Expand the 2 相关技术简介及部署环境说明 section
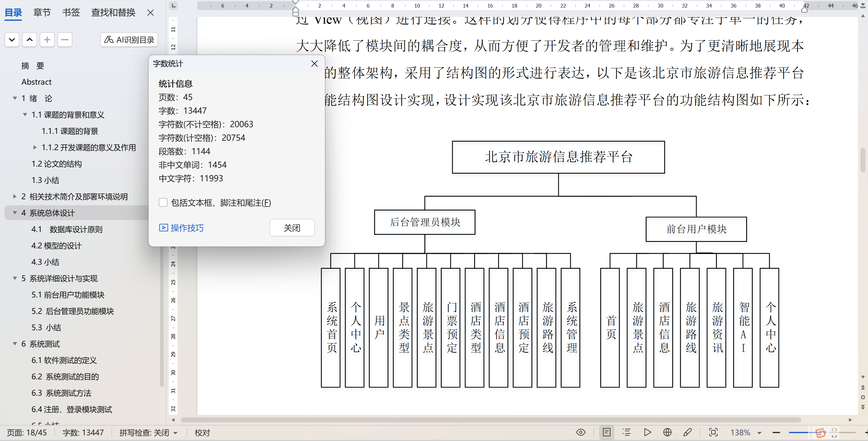The image size is (868, 441). [15, 196]
